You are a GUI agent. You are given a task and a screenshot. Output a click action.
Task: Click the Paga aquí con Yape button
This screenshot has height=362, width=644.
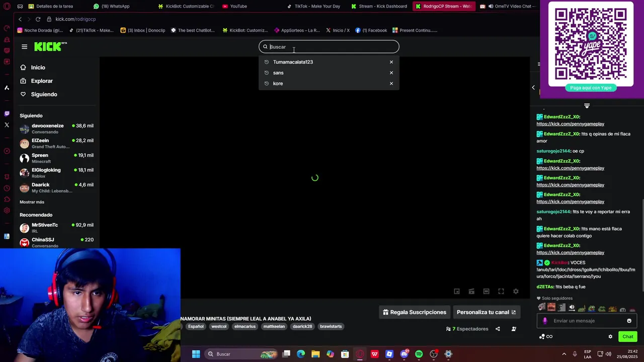point(591,87)
